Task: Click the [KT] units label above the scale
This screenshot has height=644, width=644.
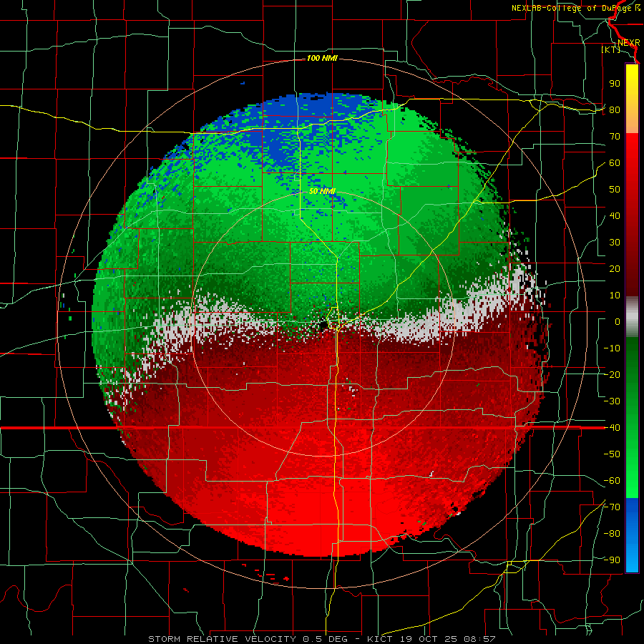Action: coord(611,49)
